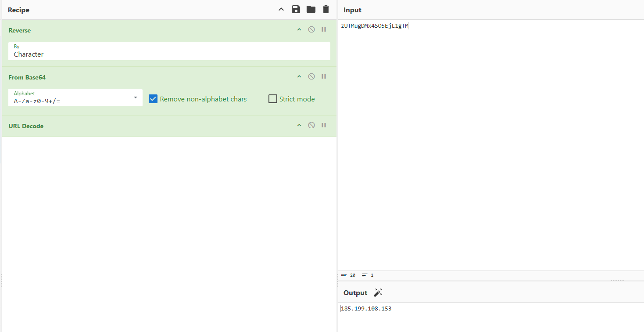Disable the Reverse operation
644x332 pixels.
(x=311, y=29)
